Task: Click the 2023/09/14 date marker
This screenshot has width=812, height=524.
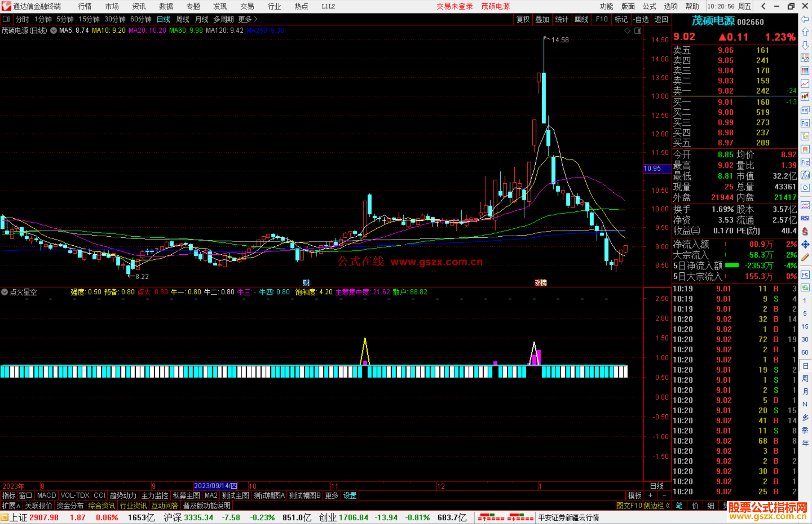Action: [215, 486]
